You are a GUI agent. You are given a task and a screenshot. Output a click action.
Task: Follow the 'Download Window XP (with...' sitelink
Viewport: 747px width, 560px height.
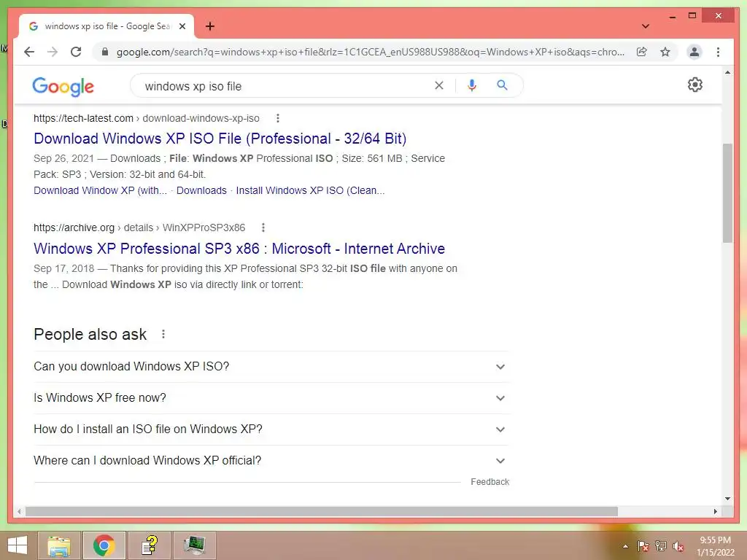tap(100, 190)
